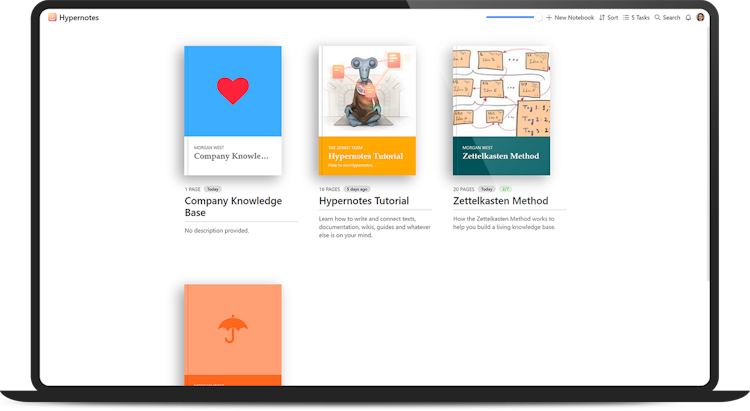Viewport: 750px width, 411px height.
Task: Click the green 2/7 task badge
Action: coord(506,189)
